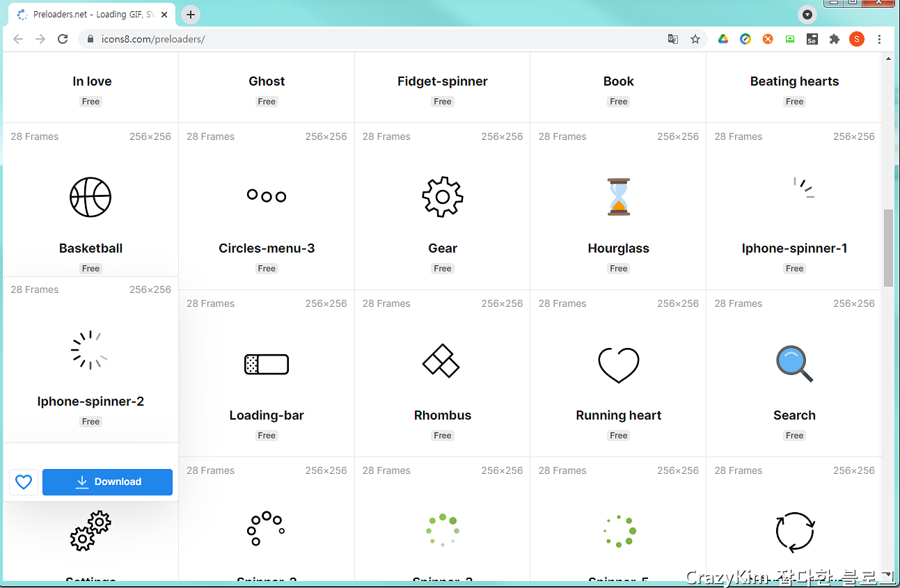Click the page scrollbar thumb
Viewport: 900px width, 588px height.
point(888,247)
